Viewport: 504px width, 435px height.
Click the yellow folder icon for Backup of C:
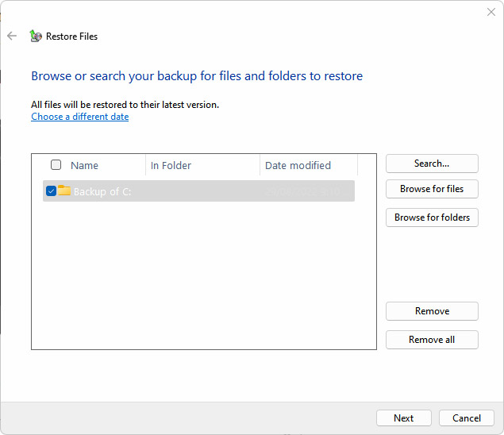(64, 191)
